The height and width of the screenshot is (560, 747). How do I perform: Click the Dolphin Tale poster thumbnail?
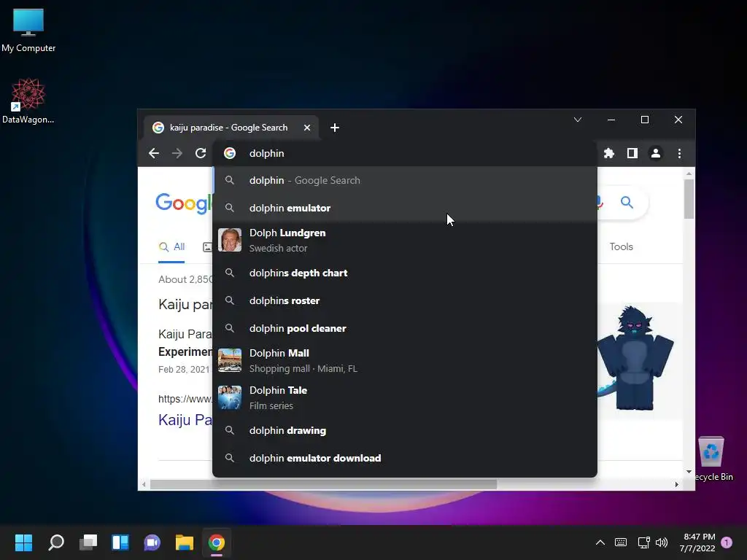pyautogui.click(x=230, y=397)
